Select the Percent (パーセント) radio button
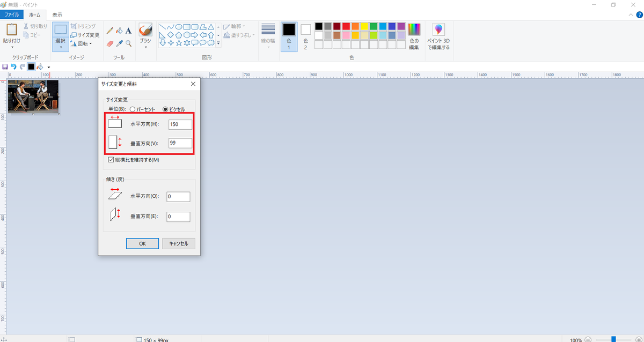This screenshot has height=342, width=644. [x=132, y=109]
